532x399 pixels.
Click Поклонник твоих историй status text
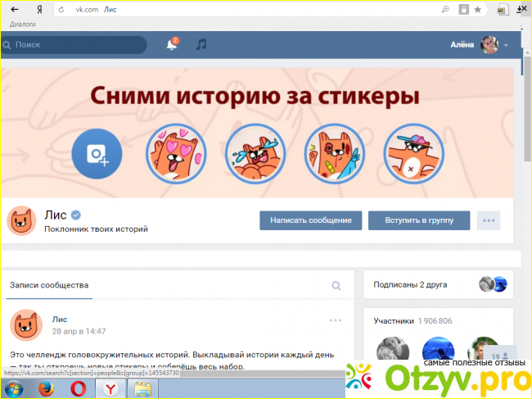click(96, 229)
